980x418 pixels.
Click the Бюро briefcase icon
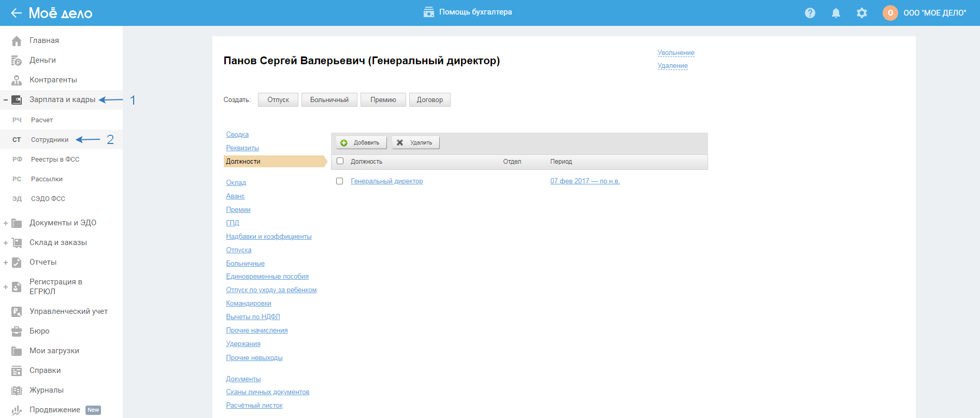point(17,331)
